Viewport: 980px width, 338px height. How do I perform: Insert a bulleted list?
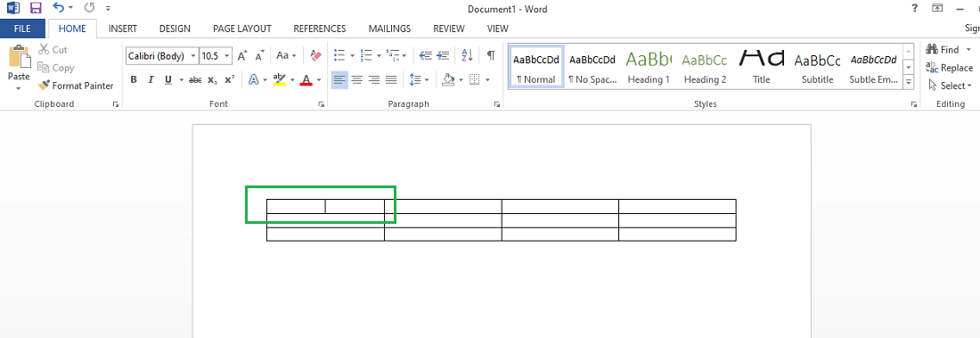pos(340,55)
